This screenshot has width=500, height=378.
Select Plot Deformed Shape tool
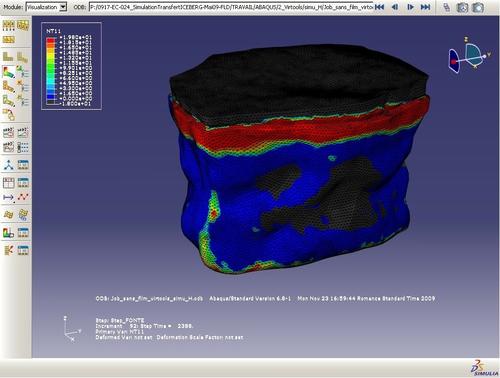click(x=22, y=56)
